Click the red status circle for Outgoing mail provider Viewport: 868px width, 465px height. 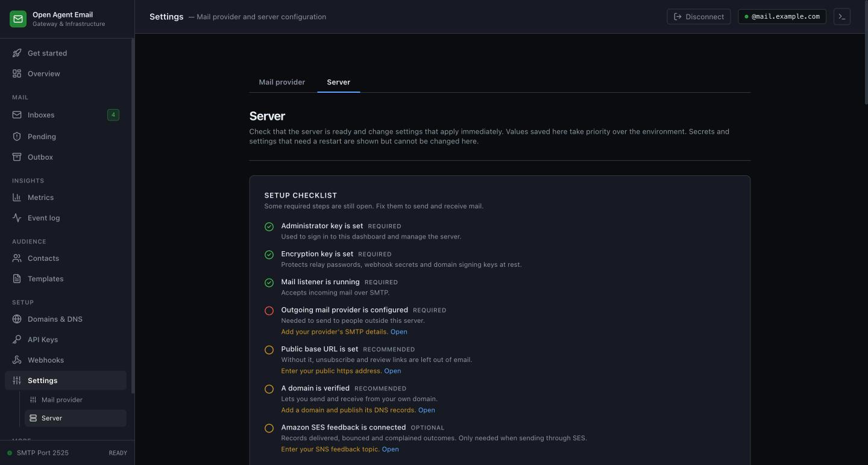(269, 311)
